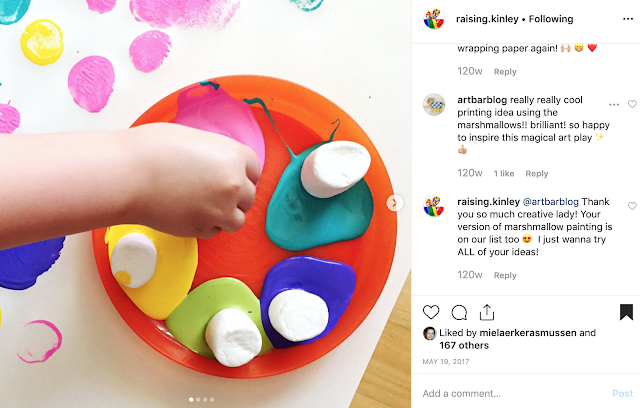Viewport: 640px width, 408px height.
Task: Reply to the artbarblog comment
Action: (x=537, y=173)
